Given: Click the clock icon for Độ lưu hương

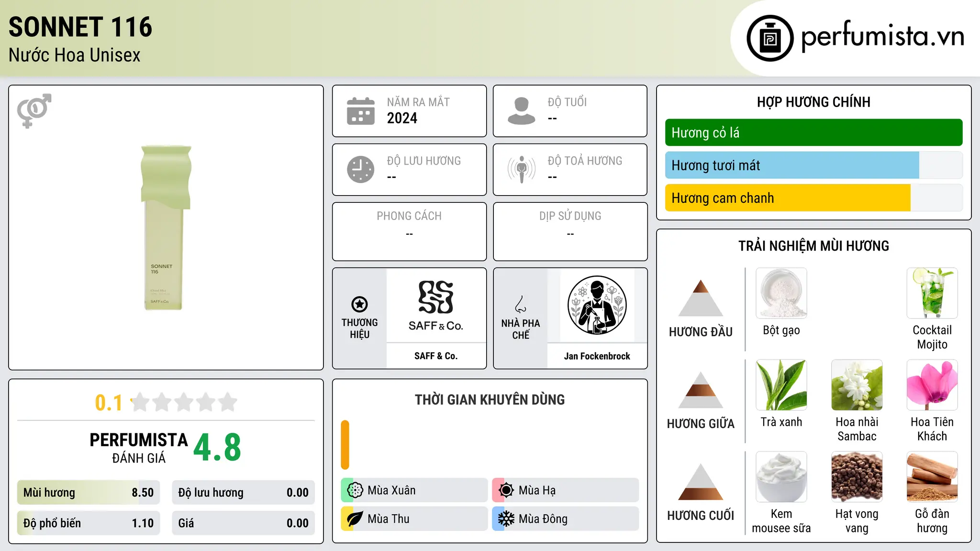Looking at the screenshot, I should click(x=361, y=169).
